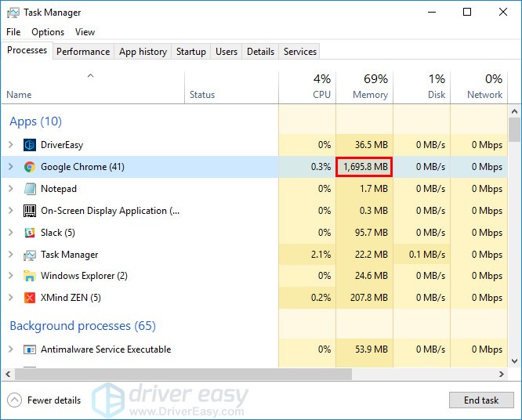Click the Task Manager row icon
The height and width of the screenshot is (420, 522).
click(x=30, y=255)
